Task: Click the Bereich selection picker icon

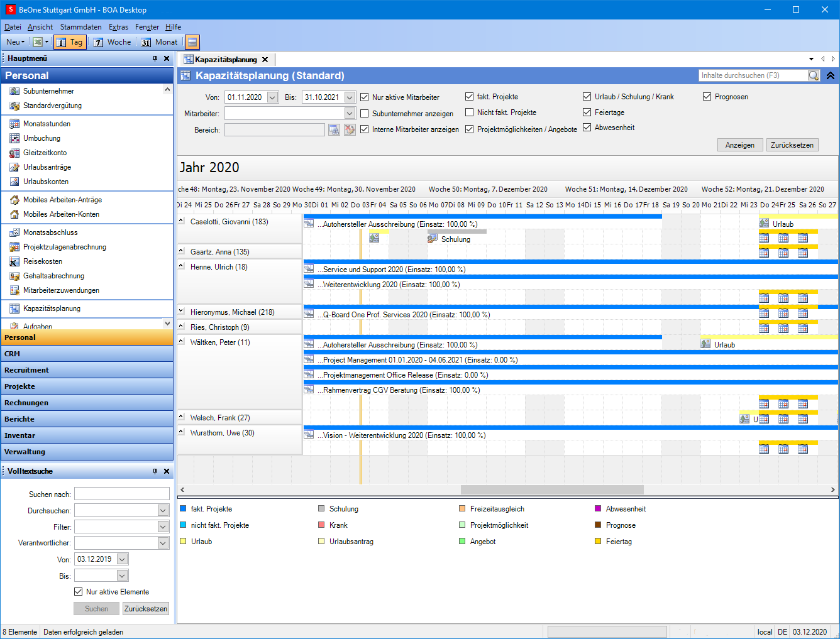Action: tap(334, 129)
